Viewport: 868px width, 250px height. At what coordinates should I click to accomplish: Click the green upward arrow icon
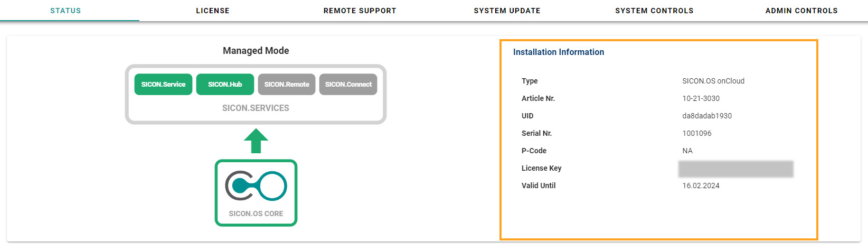coord(256,141)
